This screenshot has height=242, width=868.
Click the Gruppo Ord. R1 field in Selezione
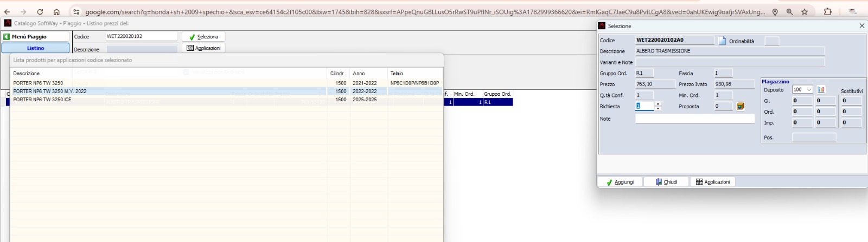tap(644, 73)
